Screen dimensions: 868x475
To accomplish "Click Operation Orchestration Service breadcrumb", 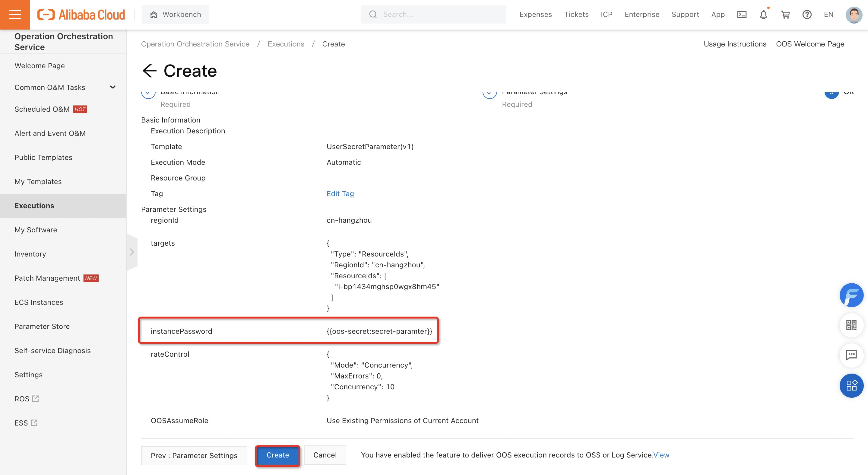I will point(195,44).
